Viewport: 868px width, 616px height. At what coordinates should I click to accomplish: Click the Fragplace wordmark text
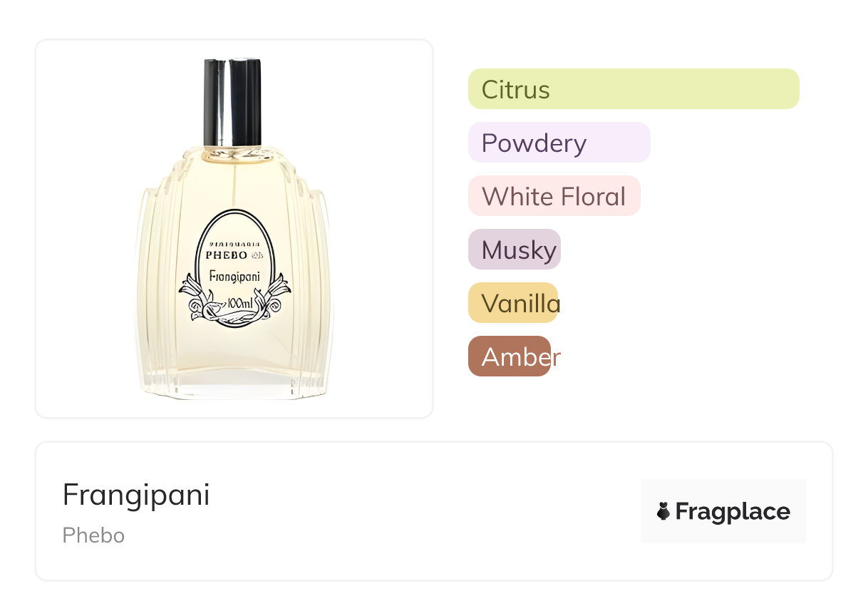[733, 511]
